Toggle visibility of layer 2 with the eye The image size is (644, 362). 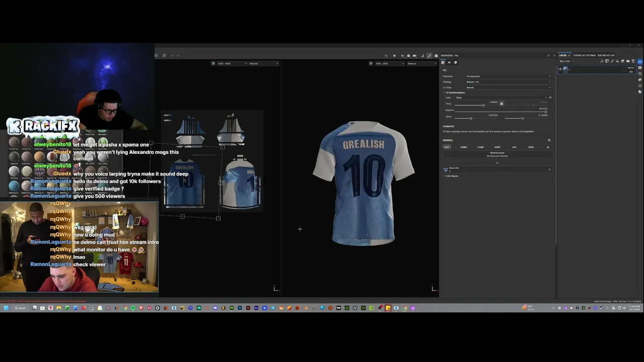click(560, 69)
